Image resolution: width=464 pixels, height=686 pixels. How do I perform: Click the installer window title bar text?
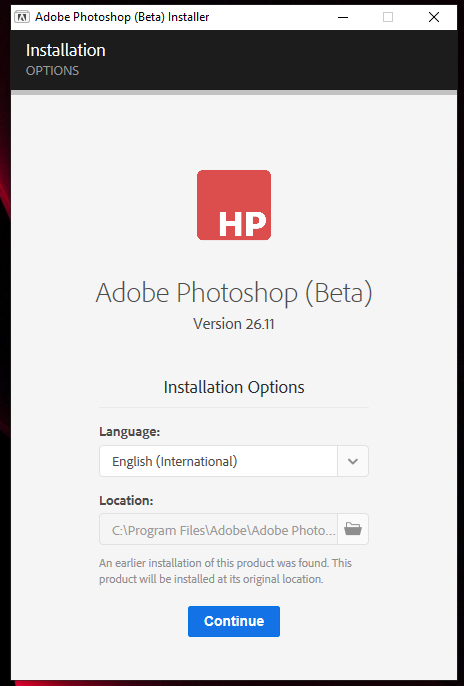pos(122,17)
